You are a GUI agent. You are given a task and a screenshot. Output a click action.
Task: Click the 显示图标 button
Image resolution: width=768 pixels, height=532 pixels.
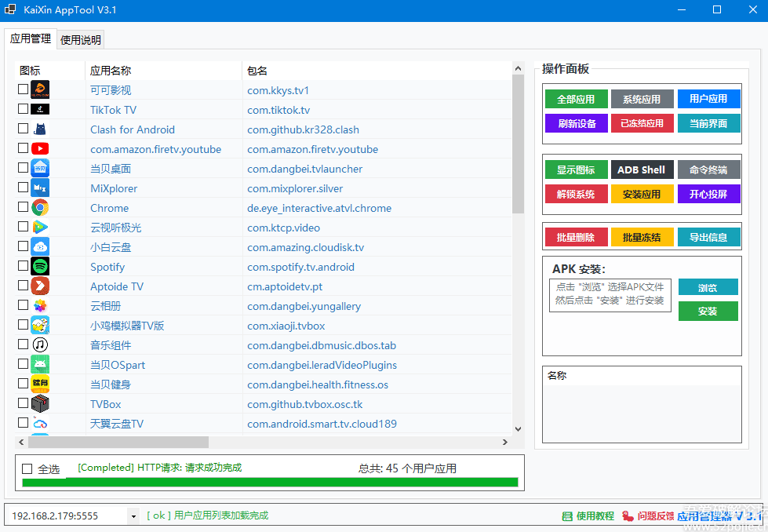(x=576, y=169)
